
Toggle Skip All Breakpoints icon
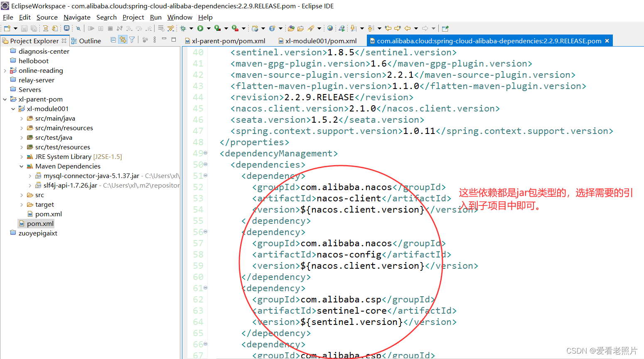78,28
